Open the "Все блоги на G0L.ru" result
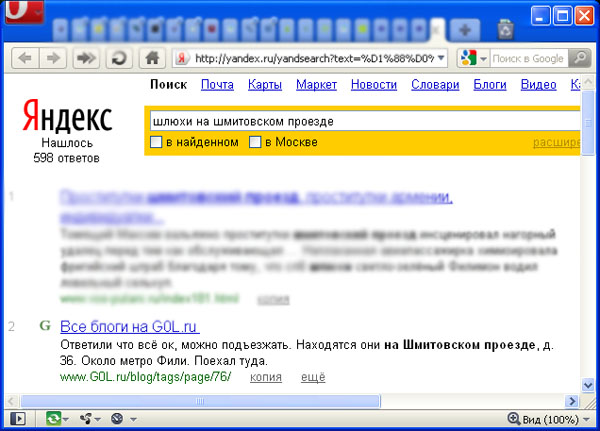Viewport: 600px width, 431px height. click(x=130, y=327)
